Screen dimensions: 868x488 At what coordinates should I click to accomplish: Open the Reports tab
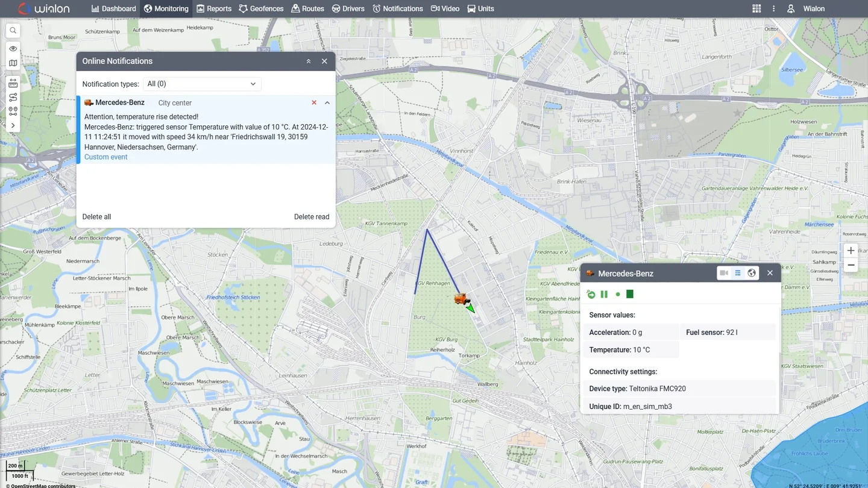pyautogui.click(x=214, y=8)
